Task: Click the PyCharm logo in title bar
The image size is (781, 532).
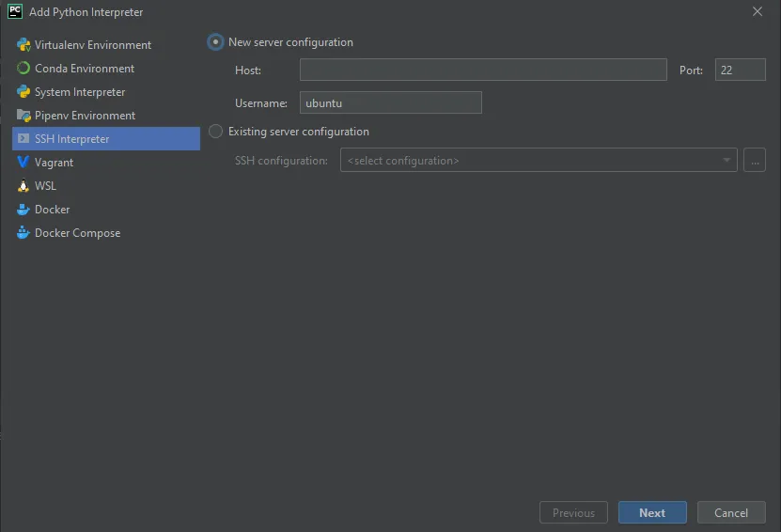Action: (x=15, y=11)
